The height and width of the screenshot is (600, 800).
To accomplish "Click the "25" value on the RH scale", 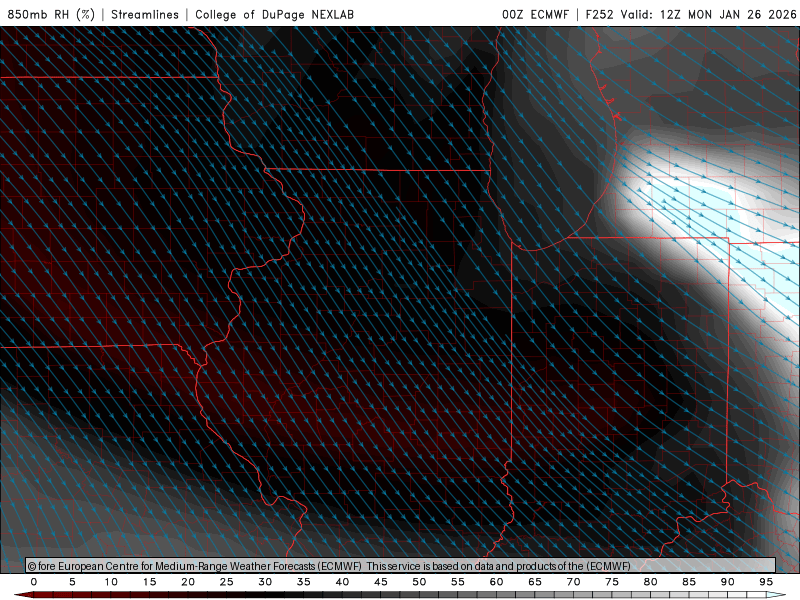I will (227, 582).
